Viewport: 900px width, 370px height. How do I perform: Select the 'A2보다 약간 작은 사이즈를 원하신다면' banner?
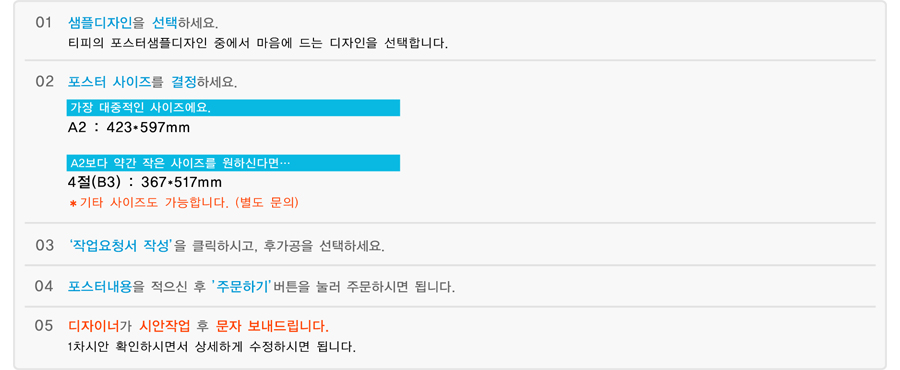click(233, 163)
